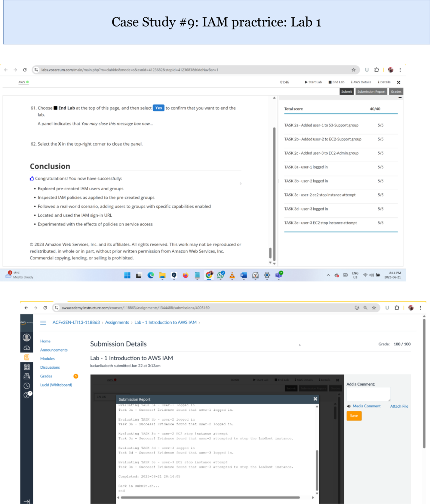Select the Total score 40/40 row
Image resolution: width=430 pixels, height=504 pixels.
[x=341, y=109]
